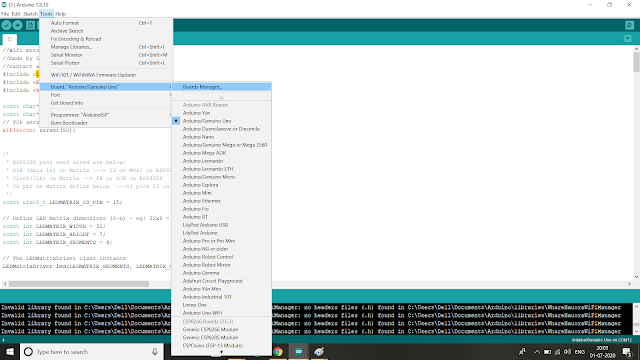The height and width of the screenshot is (360, 640).
Task: Select Get Board Info
Action: click(106, 103)
